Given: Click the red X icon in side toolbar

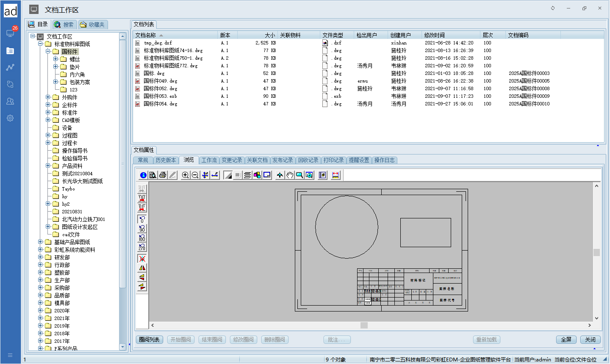Looking at the screenshot, I should 142,259.
